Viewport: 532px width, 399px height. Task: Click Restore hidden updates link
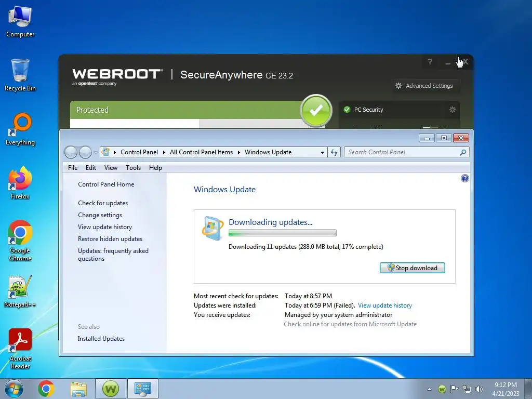pos(110,239)
